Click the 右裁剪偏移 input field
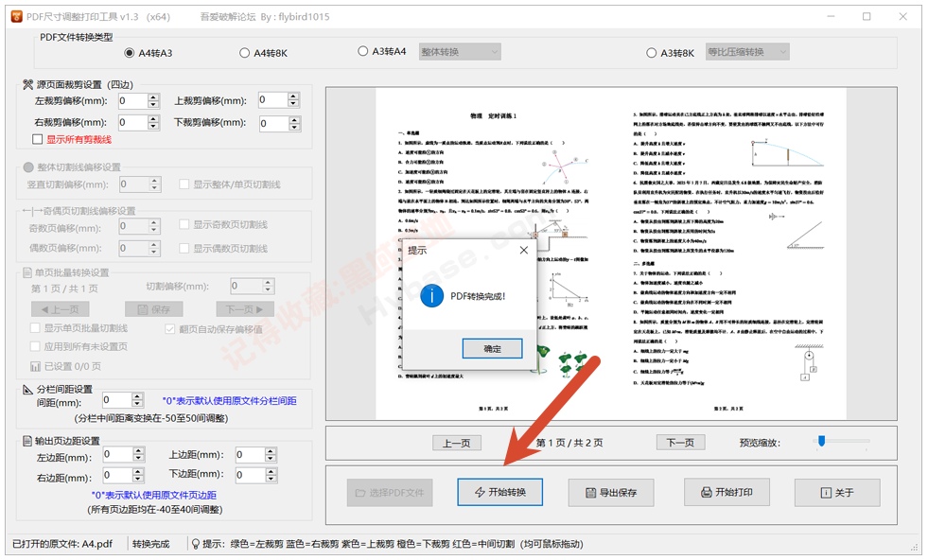Viewport: 928px width, 560px height. 132,123
